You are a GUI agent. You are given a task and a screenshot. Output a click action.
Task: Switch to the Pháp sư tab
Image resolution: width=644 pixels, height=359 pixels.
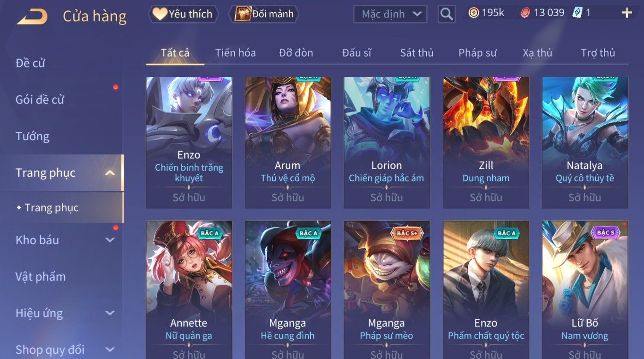point(477,53)
